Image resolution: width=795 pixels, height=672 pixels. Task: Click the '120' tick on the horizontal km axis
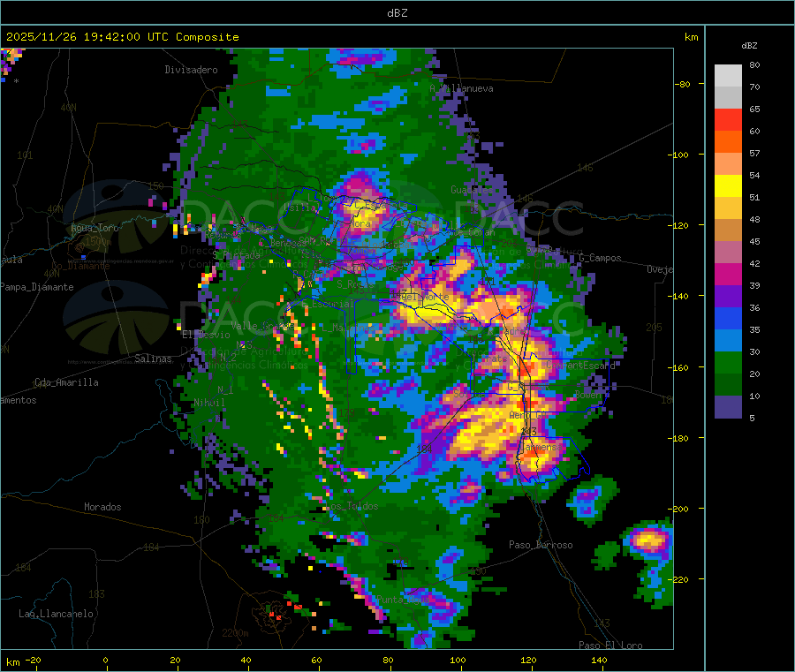point(528,661)
